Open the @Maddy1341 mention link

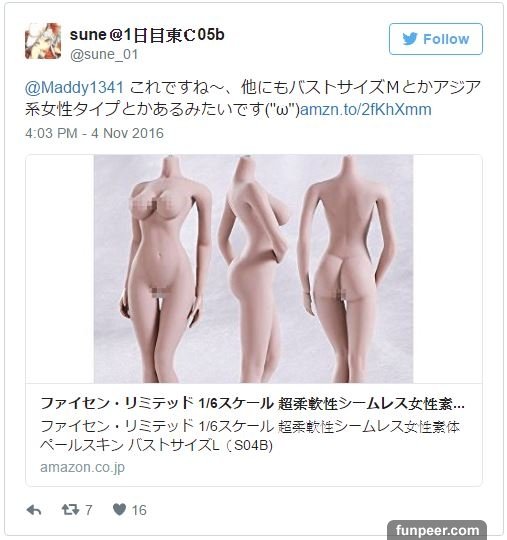74,87
